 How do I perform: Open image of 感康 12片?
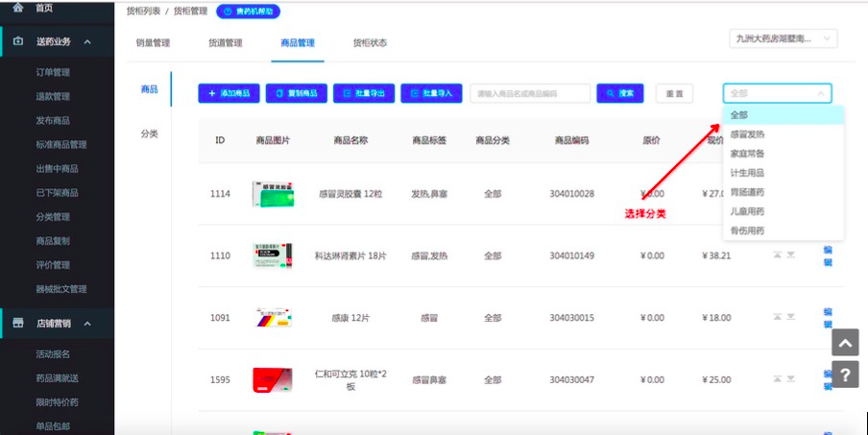273,318
